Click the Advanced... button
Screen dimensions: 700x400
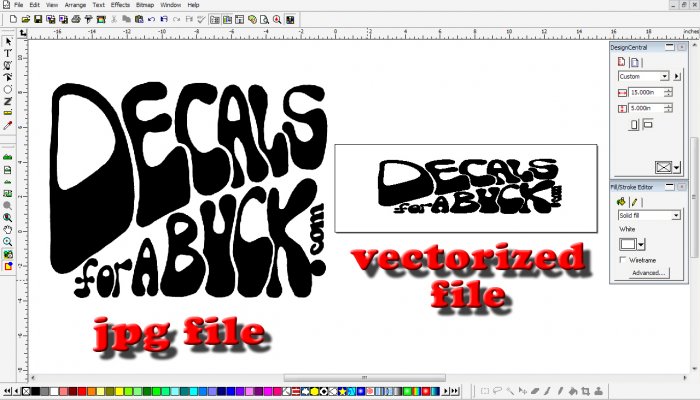(648, 273)
